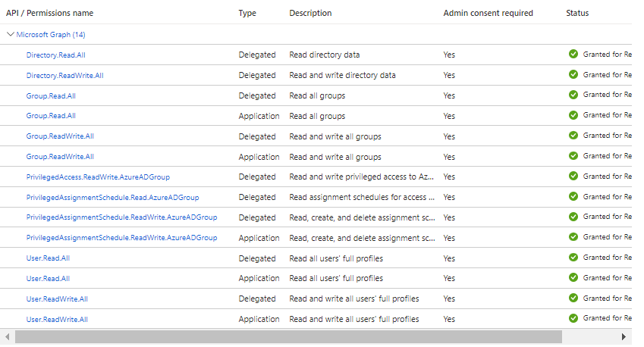Click the Yes consent cell for PrivilegedAccess.ReadWrite.AzureADGroup
This screenshot has width=644, height=347.
click(x=449, y=177)
